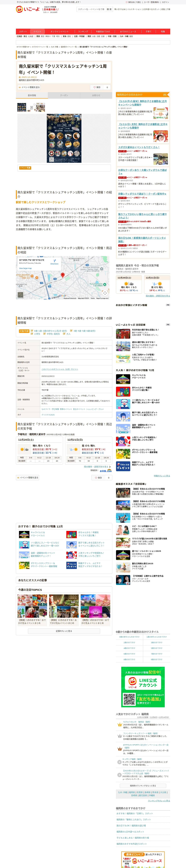
Task: Switch to the 基本情報 tab
Action: [x=32, y=95]
